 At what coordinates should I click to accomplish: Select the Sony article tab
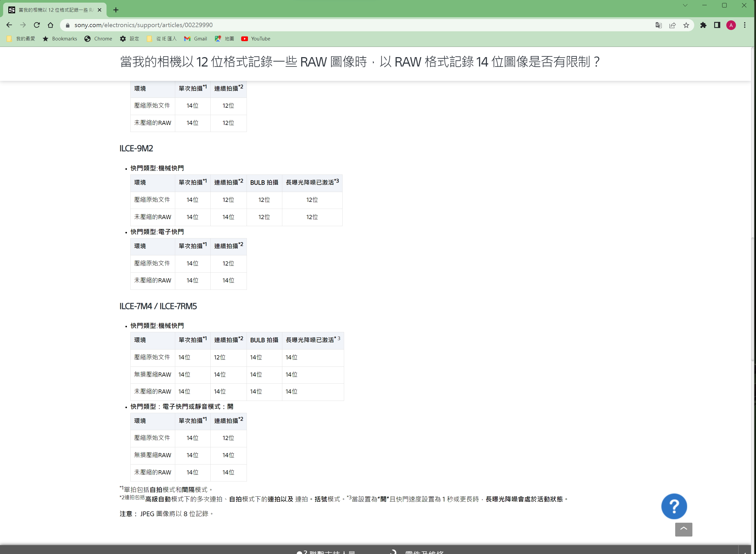click(55, 10)
